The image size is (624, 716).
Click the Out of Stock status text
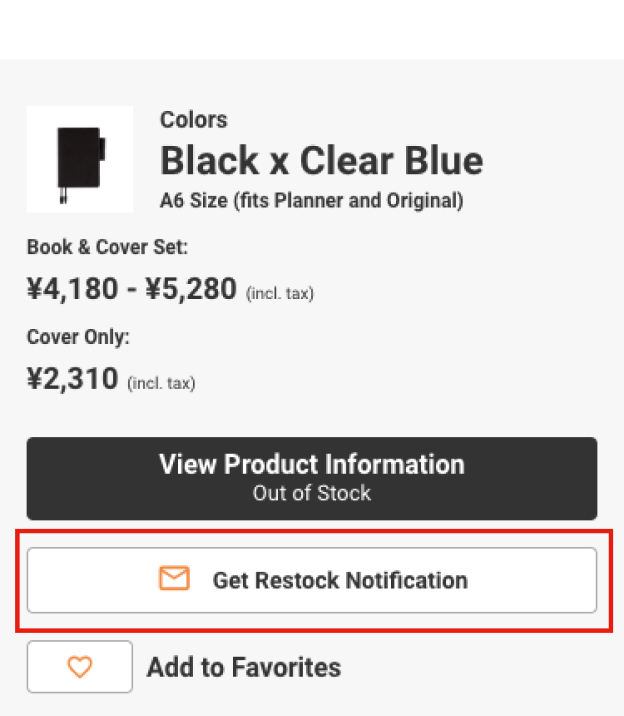[312, 493]
